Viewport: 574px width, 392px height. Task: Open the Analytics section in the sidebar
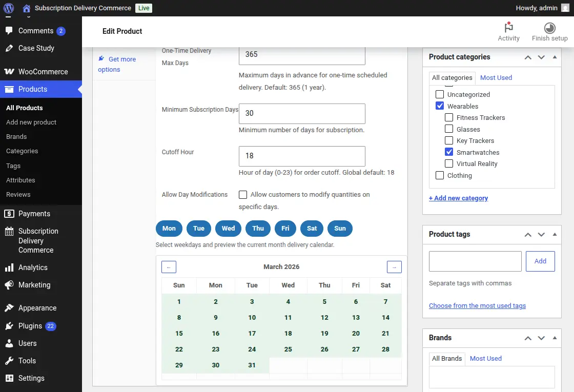click(x=33, y=267)
